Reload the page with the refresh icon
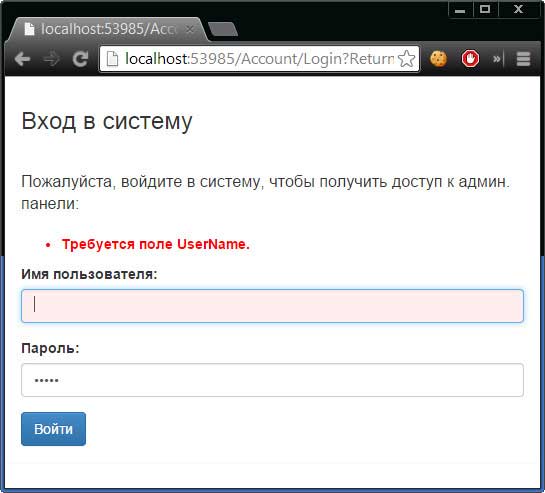The width and height of the screenshot is (545, 493). click(x=80, y=59)
